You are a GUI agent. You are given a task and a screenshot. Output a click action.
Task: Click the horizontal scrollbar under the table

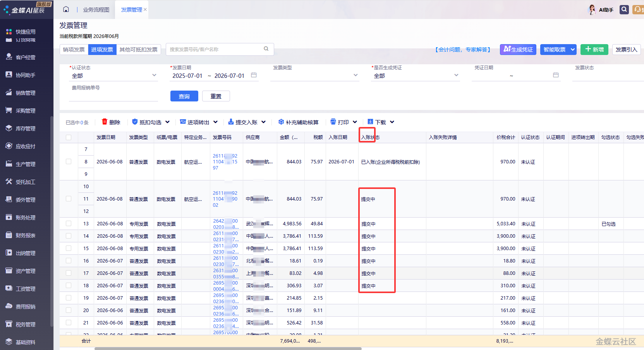(x=228, y=348)
